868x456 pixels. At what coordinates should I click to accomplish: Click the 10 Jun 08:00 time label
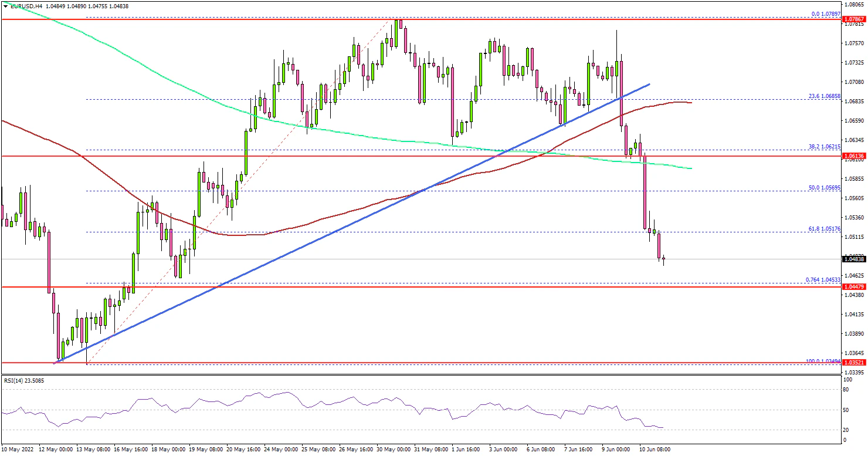pyautogui.click(x=653, y=449)
